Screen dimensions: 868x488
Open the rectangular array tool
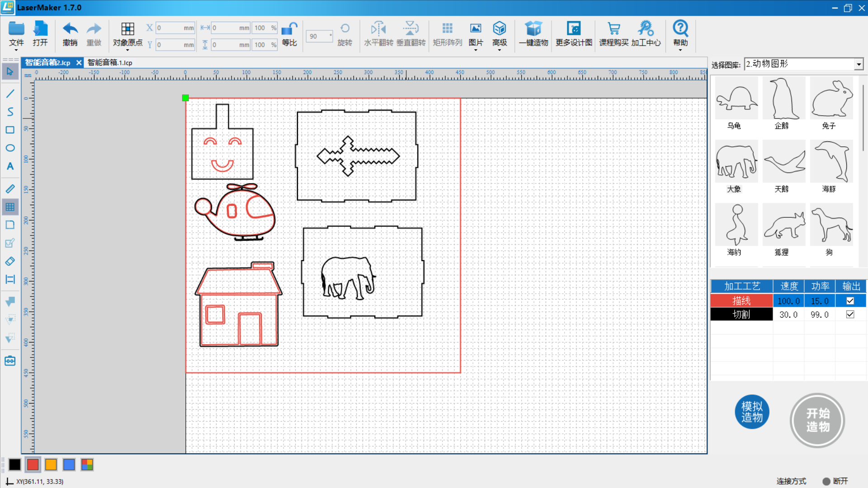pyautogui.click(x=447, y=29)
